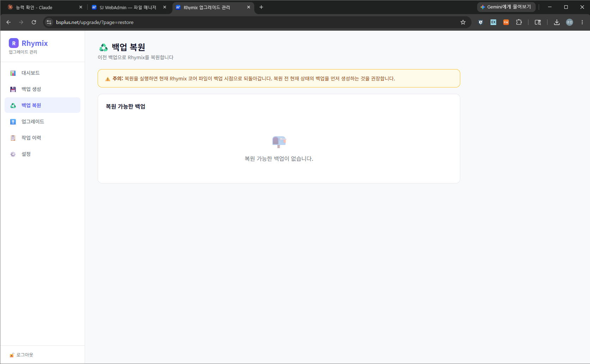Open 설정 in the sidebar
Screen dimensions: 590x364
point(42,154)
